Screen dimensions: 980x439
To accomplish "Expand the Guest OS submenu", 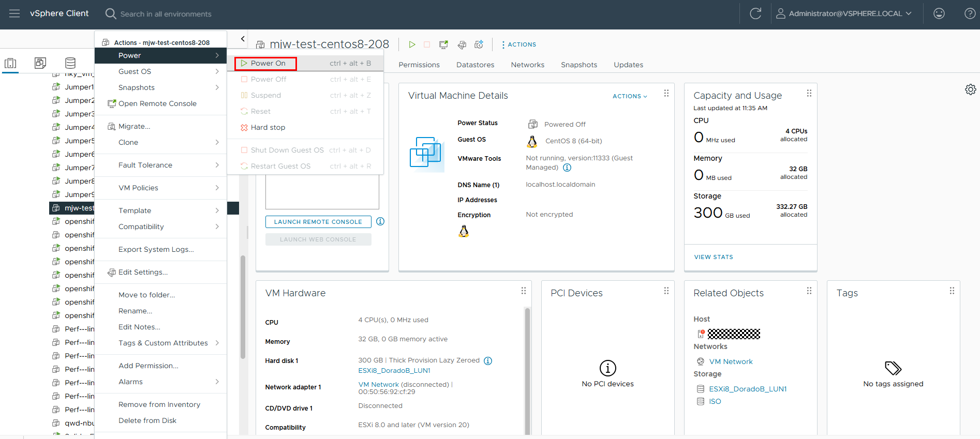I will click(x=160, y=71).
